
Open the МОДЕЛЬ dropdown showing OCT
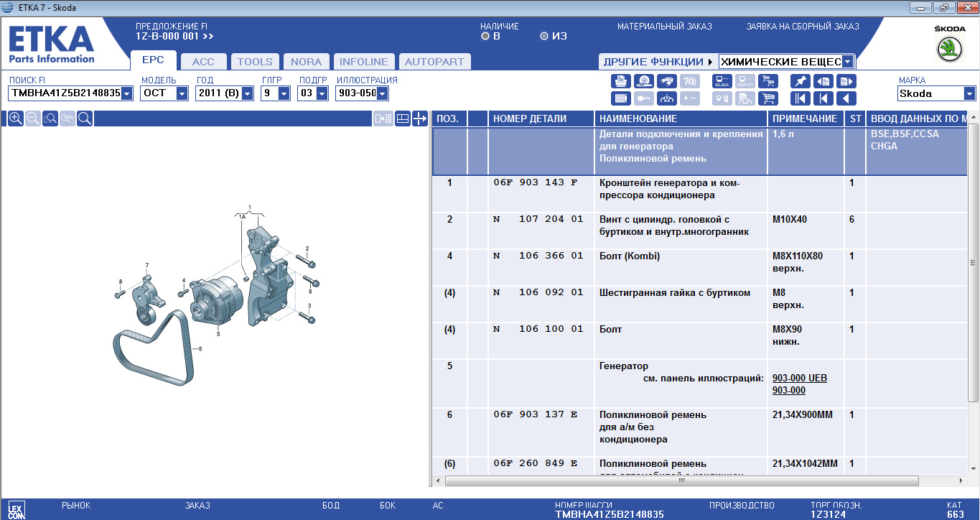point(182,93)
